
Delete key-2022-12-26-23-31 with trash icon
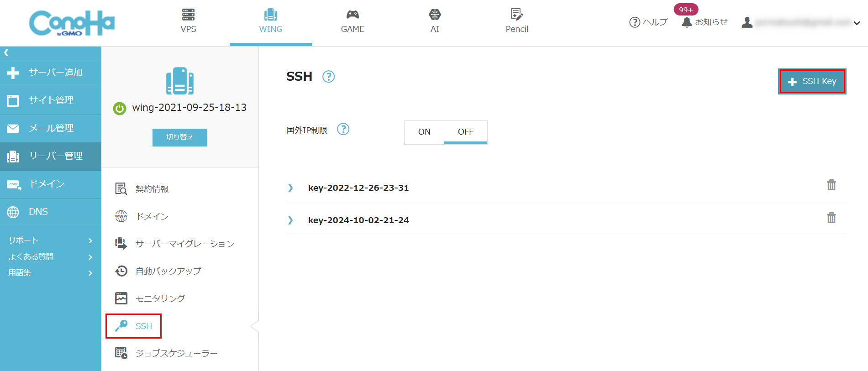coord(831,185)
